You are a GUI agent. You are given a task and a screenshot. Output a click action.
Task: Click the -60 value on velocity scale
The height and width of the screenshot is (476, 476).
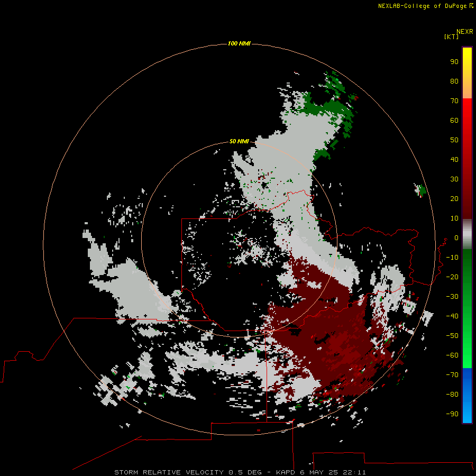[x=452, y=355]
